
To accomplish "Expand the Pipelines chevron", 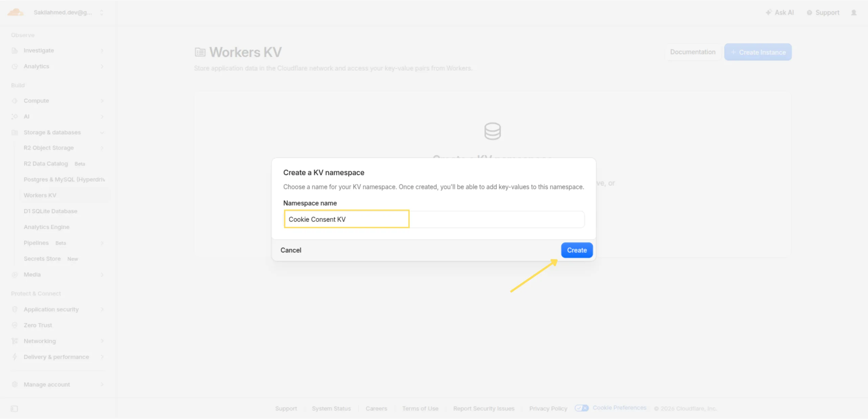I will [x=102, y=243].
